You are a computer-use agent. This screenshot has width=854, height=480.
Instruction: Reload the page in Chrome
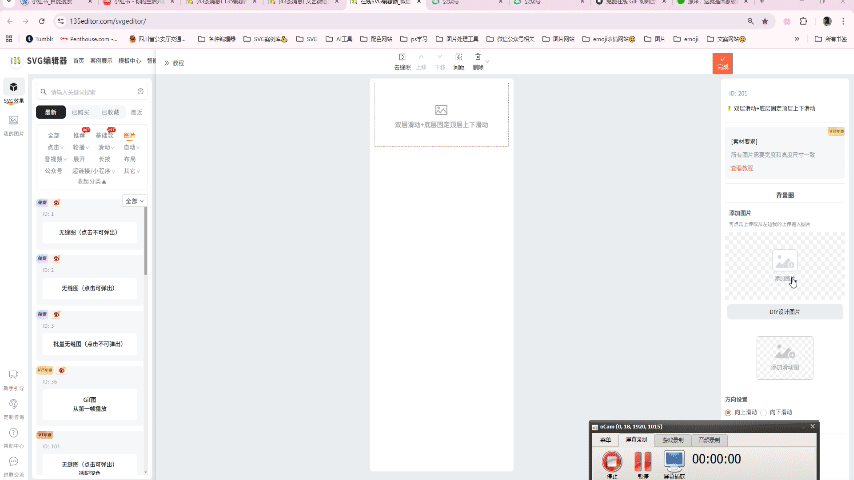pyautogui.click(x=42, y=21)
